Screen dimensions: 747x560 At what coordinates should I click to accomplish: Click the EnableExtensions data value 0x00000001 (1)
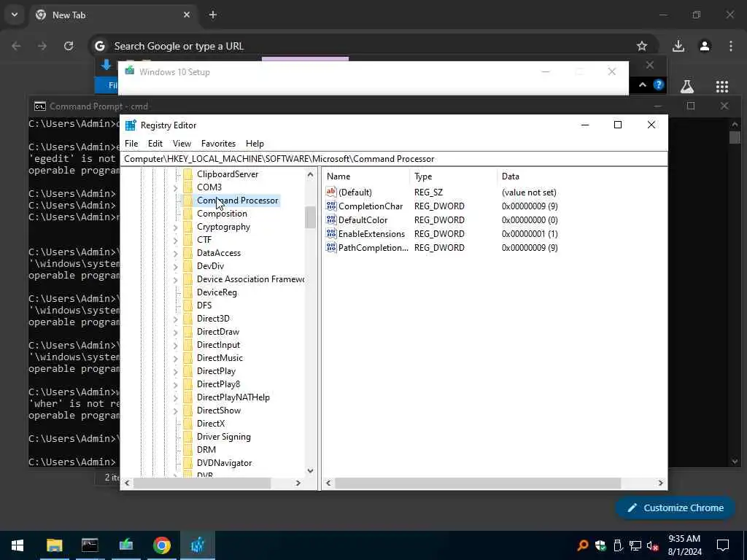coord(530,234)
